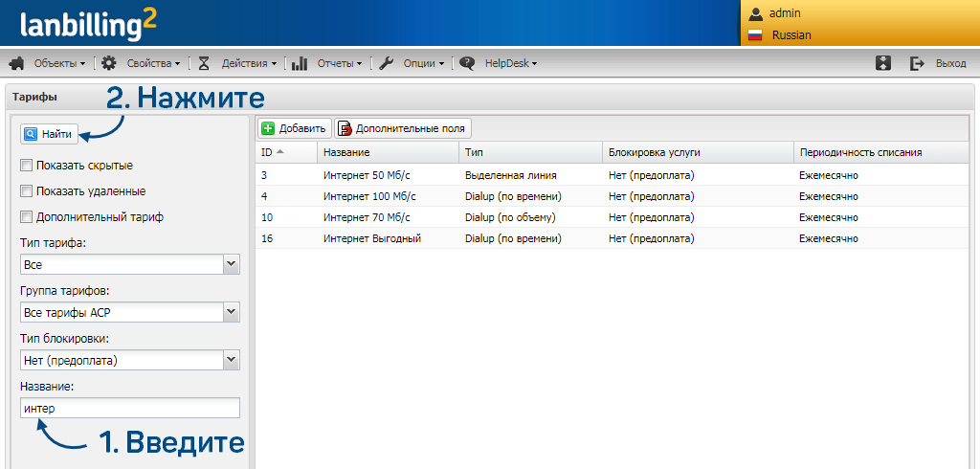Select the Интернет 50 Мб/с row
This screenshot has width=980, height=469.
[612, 175]
